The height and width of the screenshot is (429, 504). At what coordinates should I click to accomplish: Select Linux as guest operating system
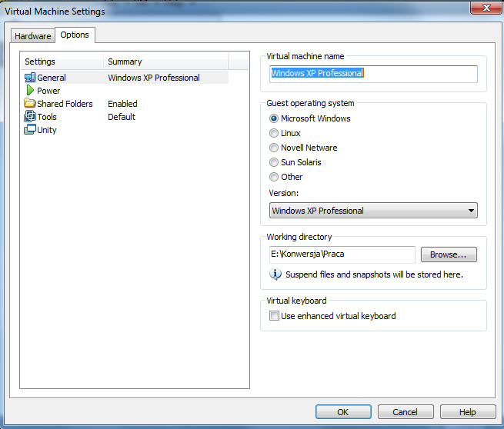pos(273,133)
